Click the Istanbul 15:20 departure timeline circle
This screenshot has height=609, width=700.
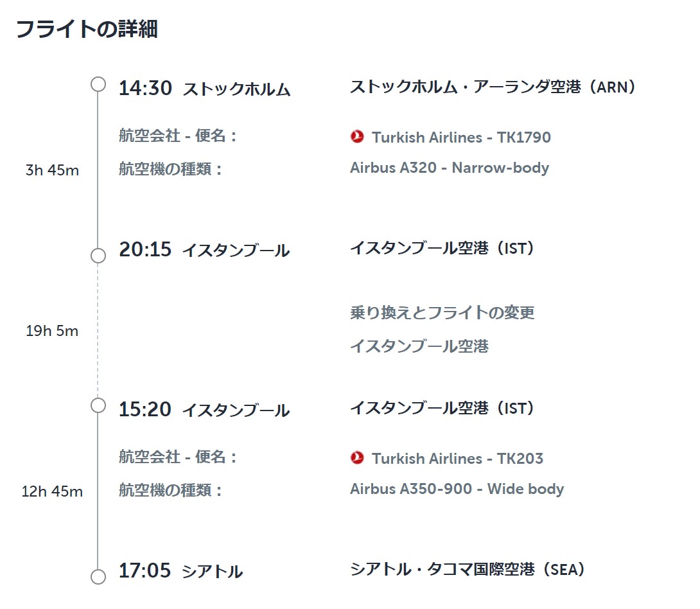(98, 405)
